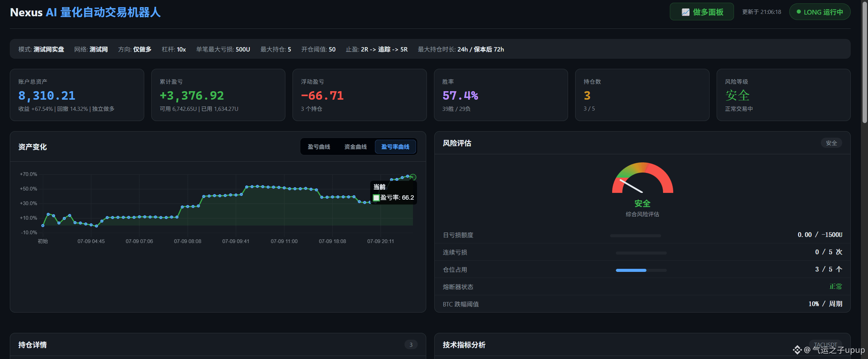Screen dimensions: 868x359
Task: Click the chart icon in 做多面板 button
Action: (685, 12)
